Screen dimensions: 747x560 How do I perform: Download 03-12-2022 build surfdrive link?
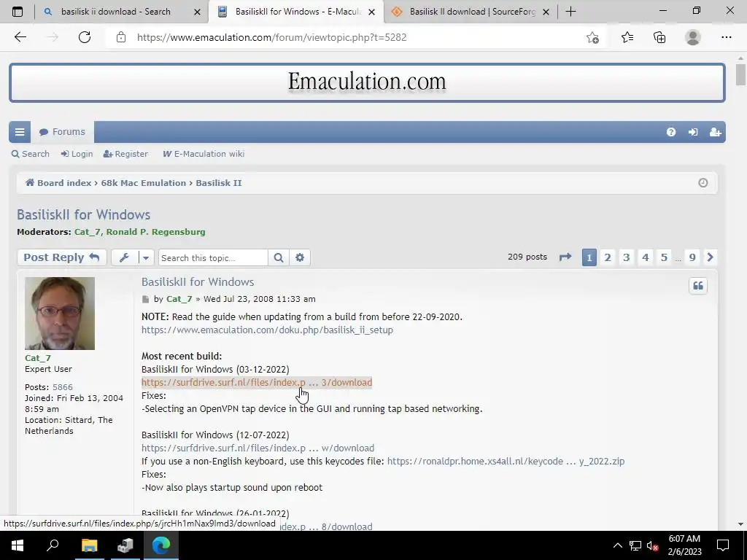(257, 382)
